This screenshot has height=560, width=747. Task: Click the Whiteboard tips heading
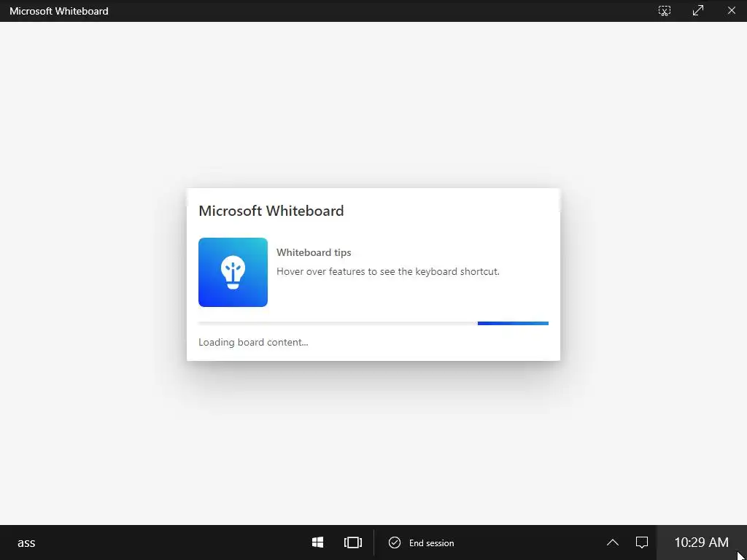[x=314, y=252]
